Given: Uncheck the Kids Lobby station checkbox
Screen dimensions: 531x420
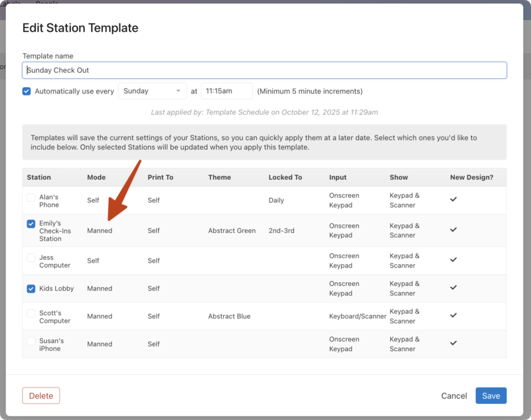Looking at the screenshot, I should [x=31, y=289].
